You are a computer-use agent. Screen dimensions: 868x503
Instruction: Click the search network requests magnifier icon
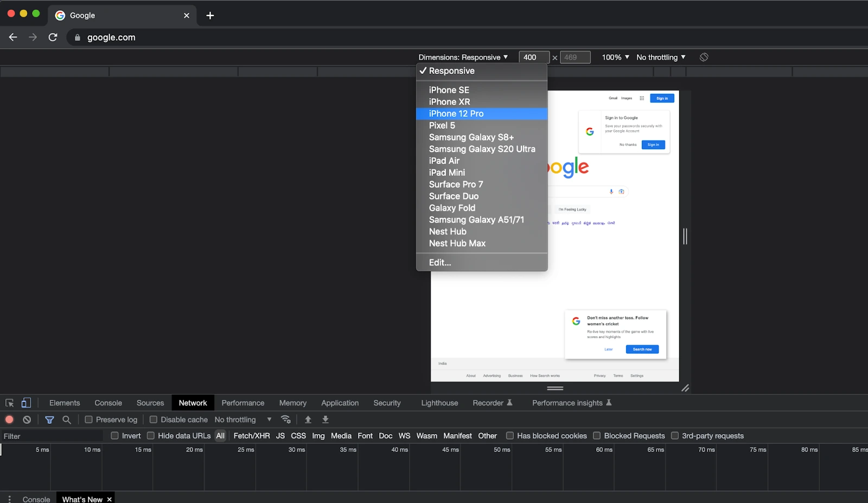pyautogui.click(x=66, y=419)
